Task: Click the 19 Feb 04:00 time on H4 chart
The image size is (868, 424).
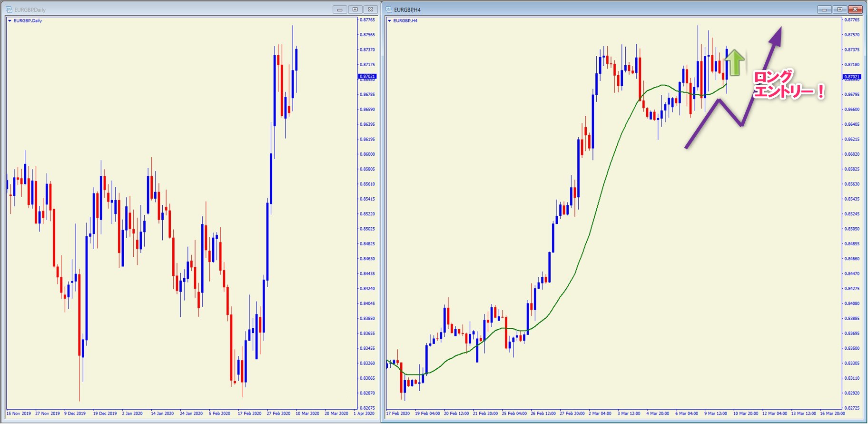Action: pyautogui.click(x=428, y=414)
